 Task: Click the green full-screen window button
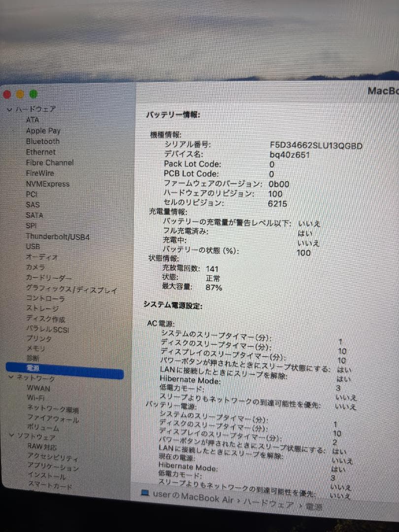[33, 94]
